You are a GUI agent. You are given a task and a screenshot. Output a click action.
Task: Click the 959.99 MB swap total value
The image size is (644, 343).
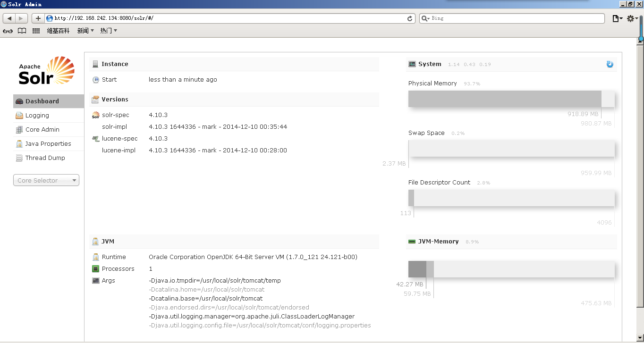(596, 173)
